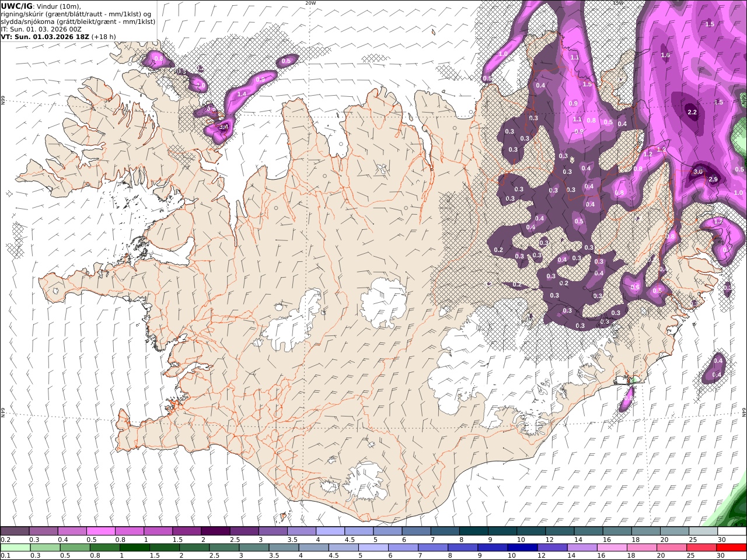Pick the lower legend violet swatch labeled 14
Viewport: 747px width, 560px height.
coord(582,547)
